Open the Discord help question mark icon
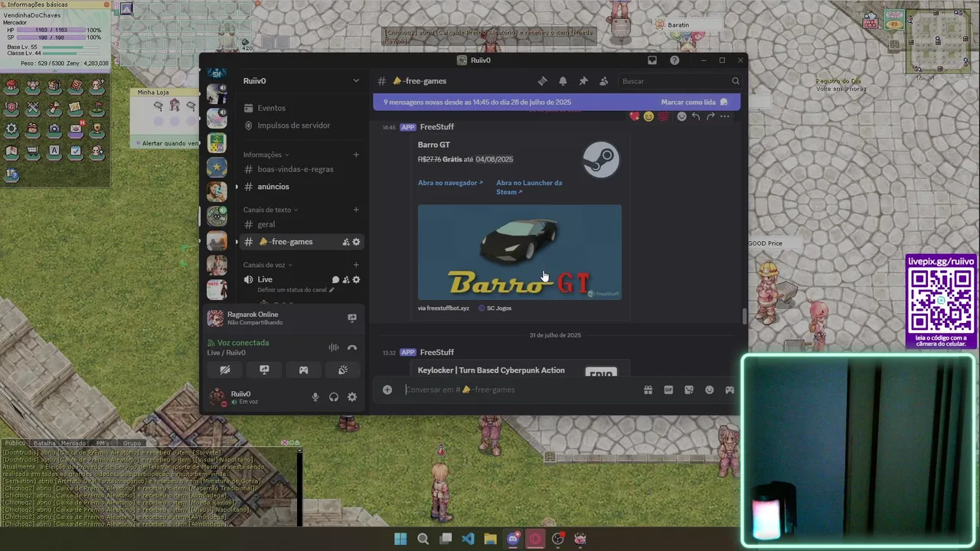This screenshot has height=551, width=980. pyautogui.click(x=675, y=60)
